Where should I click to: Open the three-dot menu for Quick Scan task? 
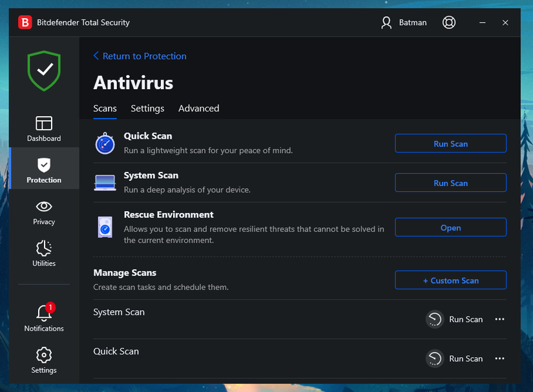[499, 358]
